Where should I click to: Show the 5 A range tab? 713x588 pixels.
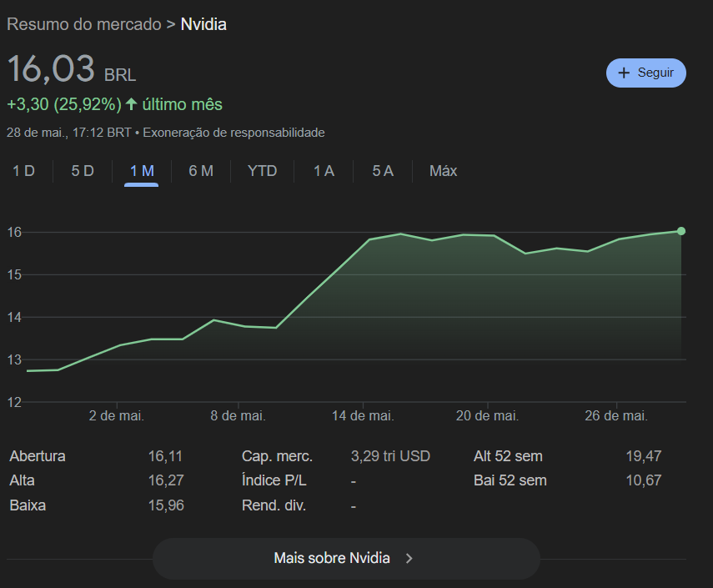(x=383, y=171)
